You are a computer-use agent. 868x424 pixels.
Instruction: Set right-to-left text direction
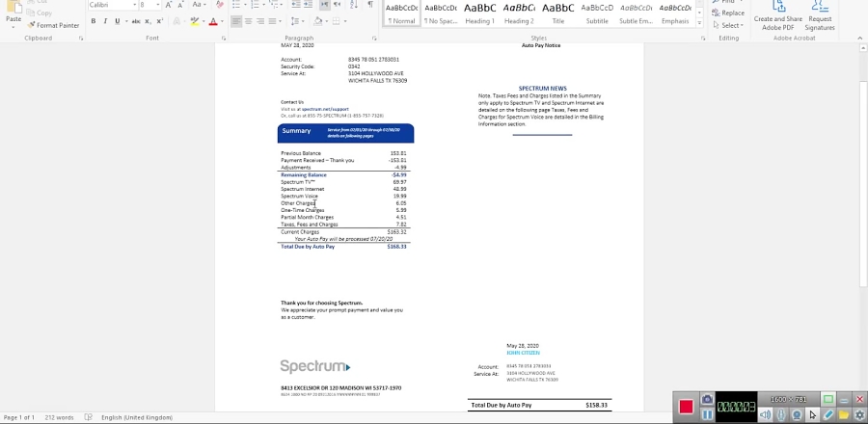point(338,5)
